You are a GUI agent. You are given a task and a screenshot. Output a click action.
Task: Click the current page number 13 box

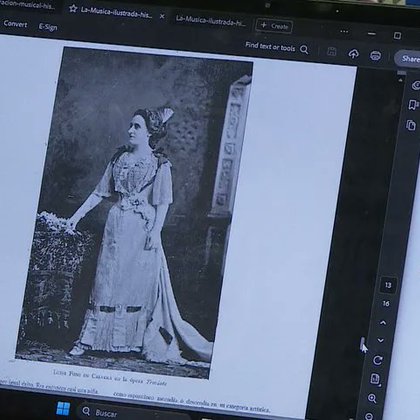(x=388, y=285)
